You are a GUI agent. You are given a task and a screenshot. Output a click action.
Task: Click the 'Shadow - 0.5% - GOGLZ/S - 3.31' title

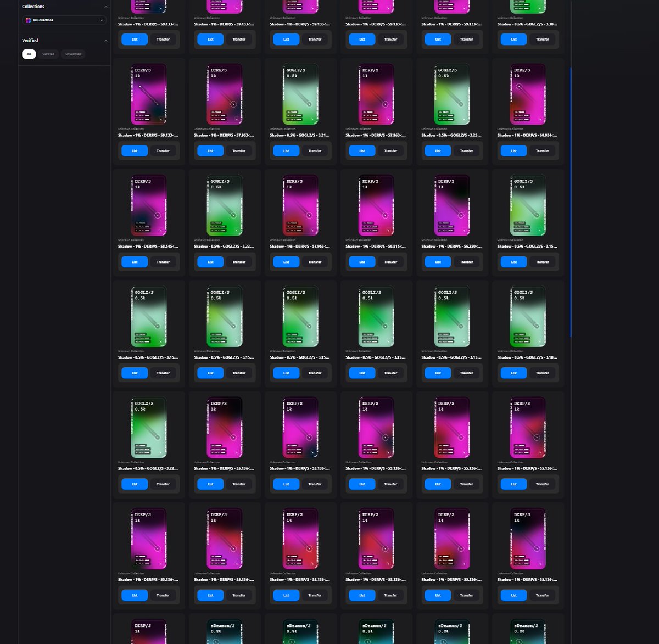point(300,135)
